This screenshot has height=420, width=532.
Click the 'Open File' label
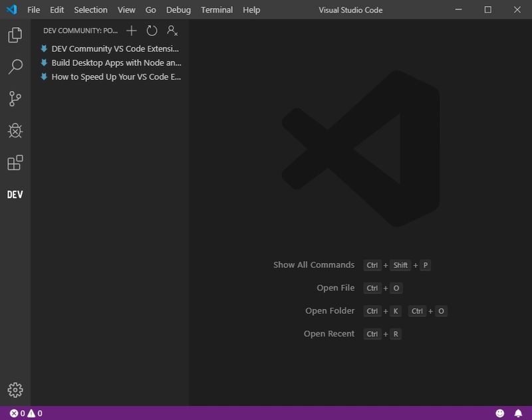pos(336,288)
